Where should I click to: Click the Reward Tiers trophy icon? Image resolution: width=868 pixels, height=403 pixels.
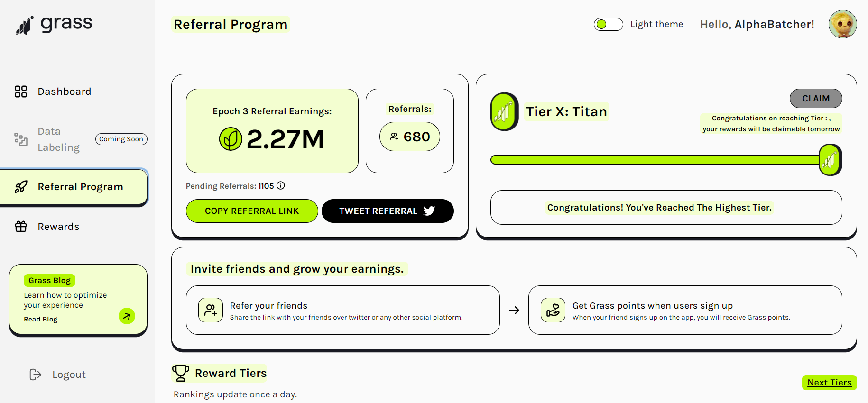tap(181, 373)
